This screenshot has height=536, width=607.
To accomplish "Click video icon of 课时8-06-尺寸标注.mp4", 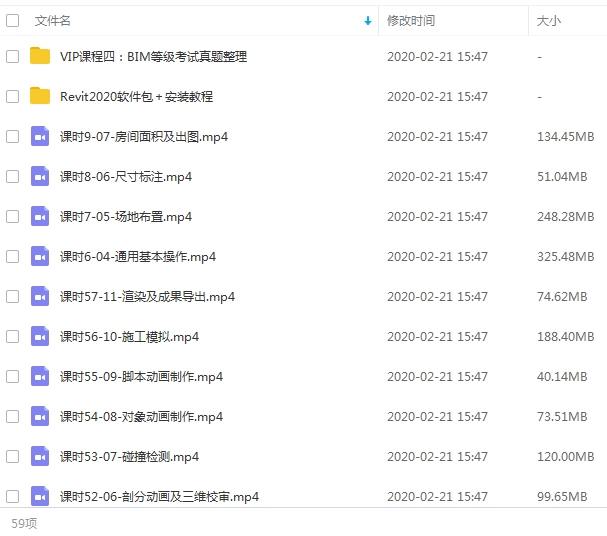I will [40, 176].
